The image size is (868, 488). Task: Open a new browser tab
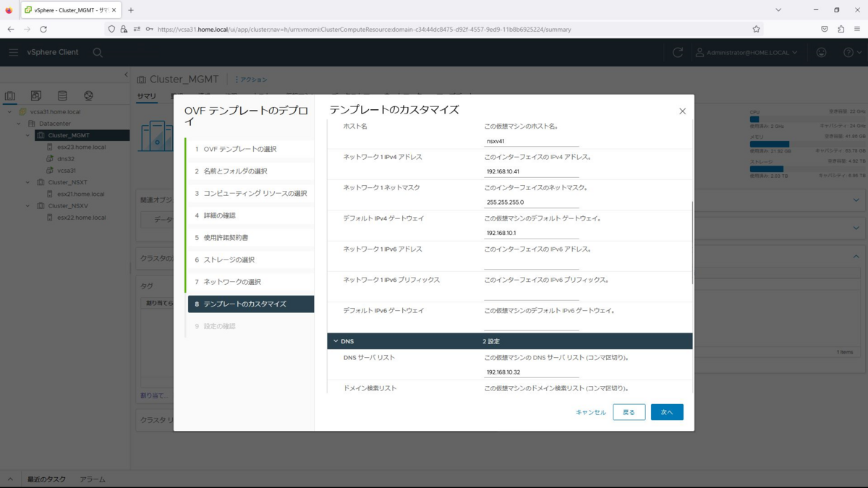(131, 10)
